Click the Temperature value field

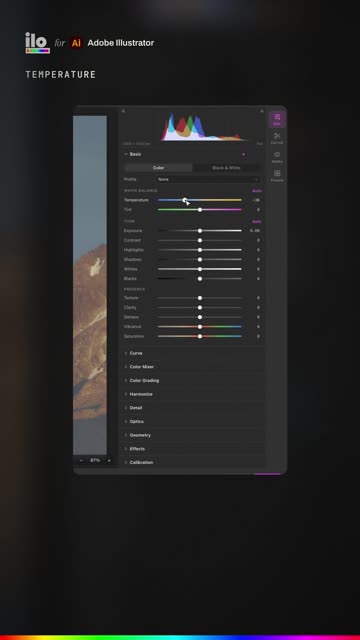coord(256,200)
